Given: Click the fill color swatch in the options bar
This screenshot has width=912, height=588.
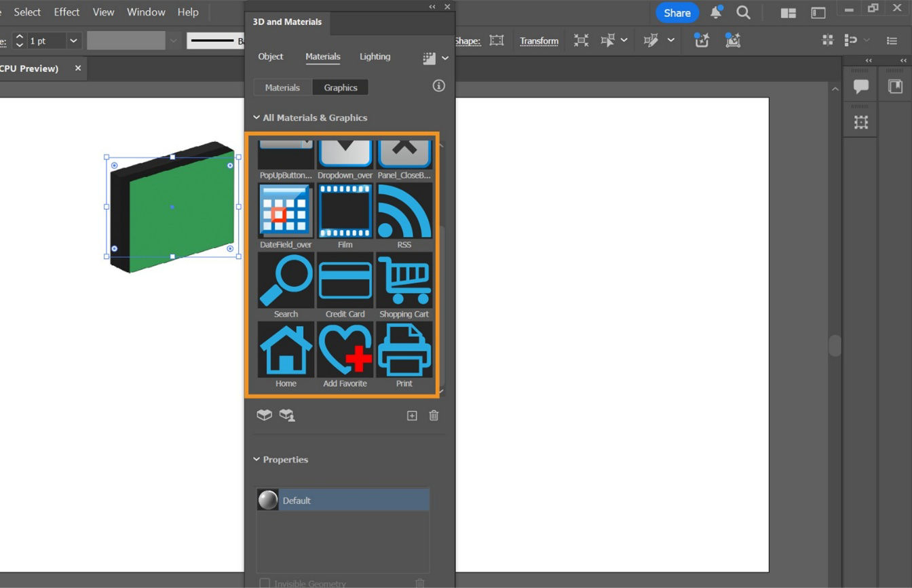Looking at the screenshot, I should click(x=126, y=40).
